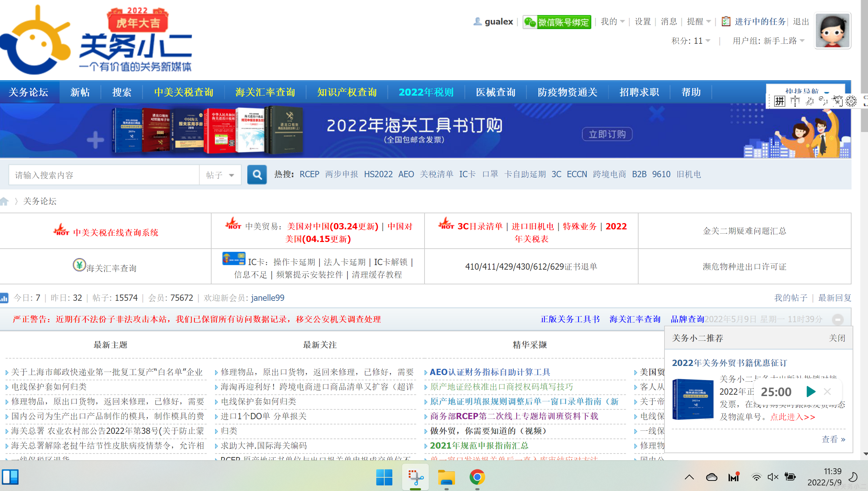Open the user avatar picture
Screen dimensions: 868x491
tap(832, 31)
